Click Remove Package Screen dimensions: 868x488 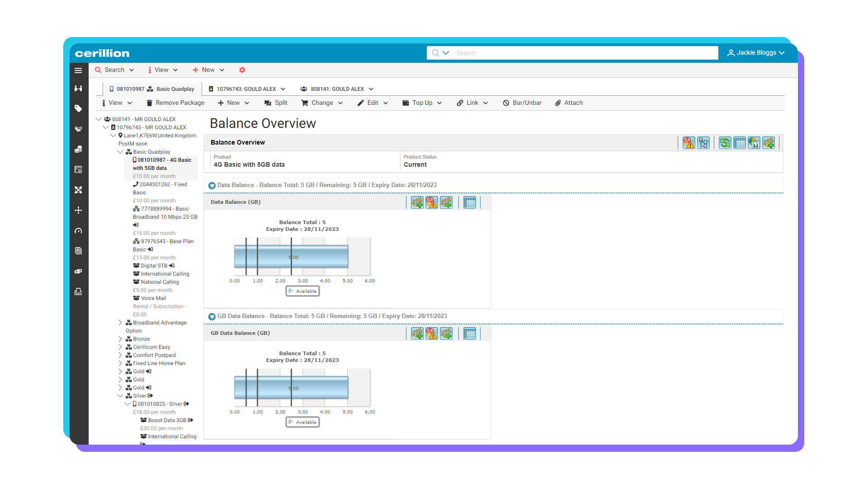175,103
